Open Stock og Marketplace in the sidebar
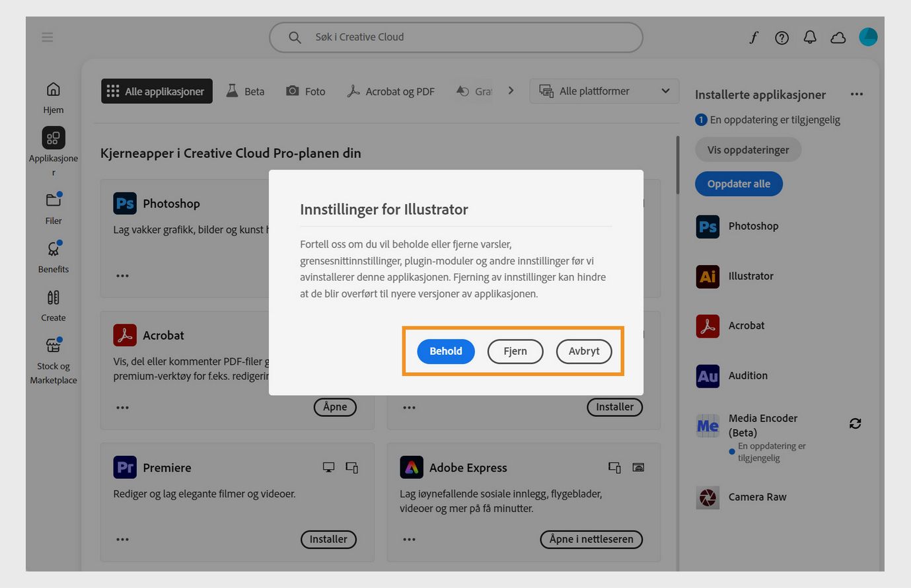 coord(54,361)
